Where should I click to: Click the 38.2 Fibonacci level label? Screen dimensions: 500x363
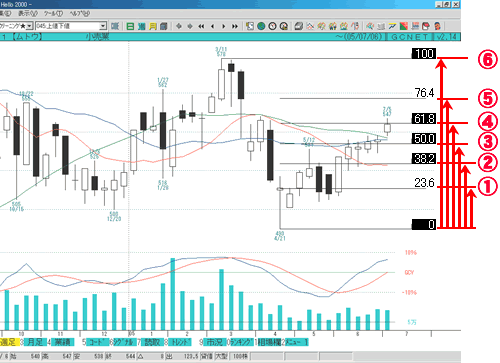coord(424,158)
